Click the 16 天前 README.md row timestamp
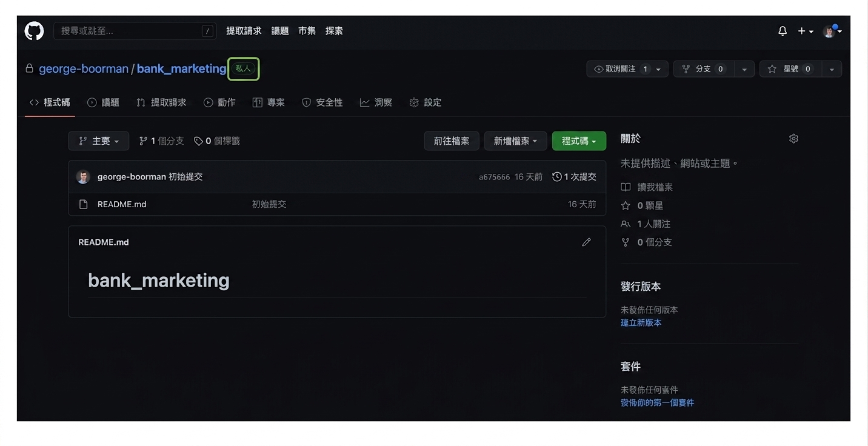This screenshot has height=446, width=868. (582, 204)
